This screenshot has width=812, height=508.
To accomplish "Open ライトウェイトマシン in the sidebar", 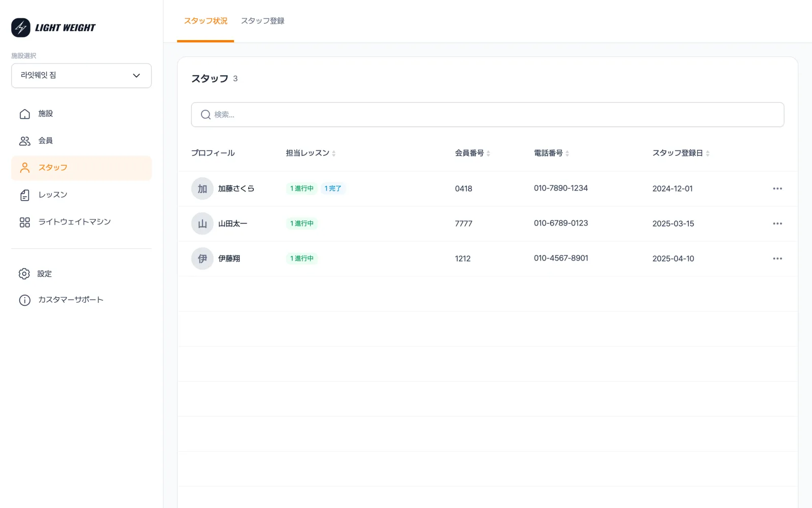I will point(81,222).
